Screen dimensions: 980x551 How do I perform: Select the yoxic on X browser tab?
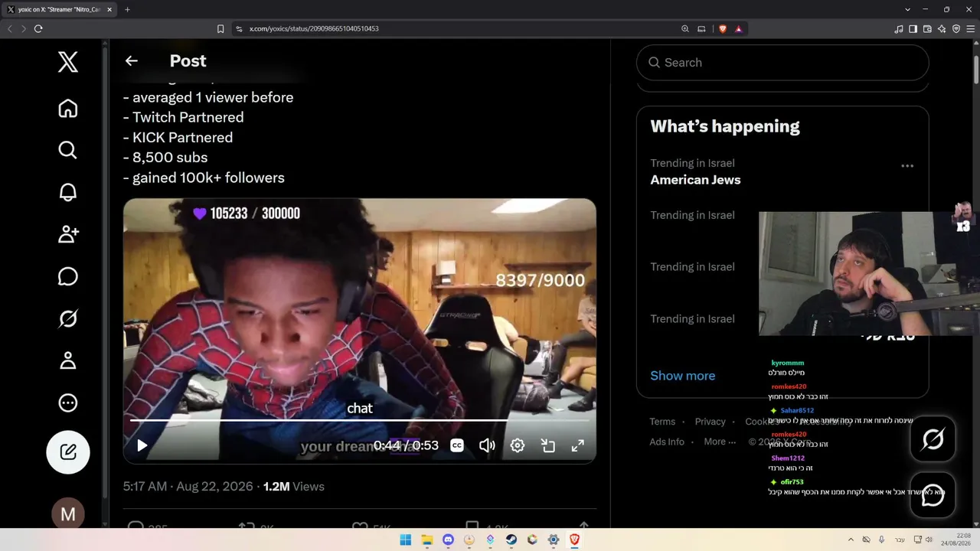coord(60,9)
